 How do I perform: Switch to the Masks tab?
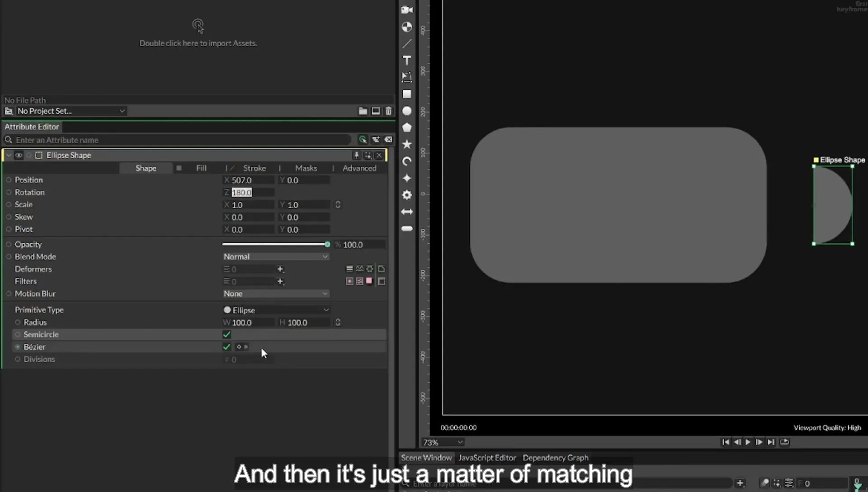[x=306, y=168]
